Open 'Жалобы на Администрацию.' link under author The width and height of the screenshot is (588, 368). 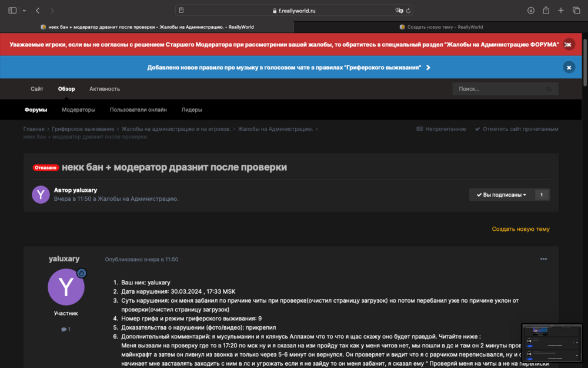[x=138, y=198]
